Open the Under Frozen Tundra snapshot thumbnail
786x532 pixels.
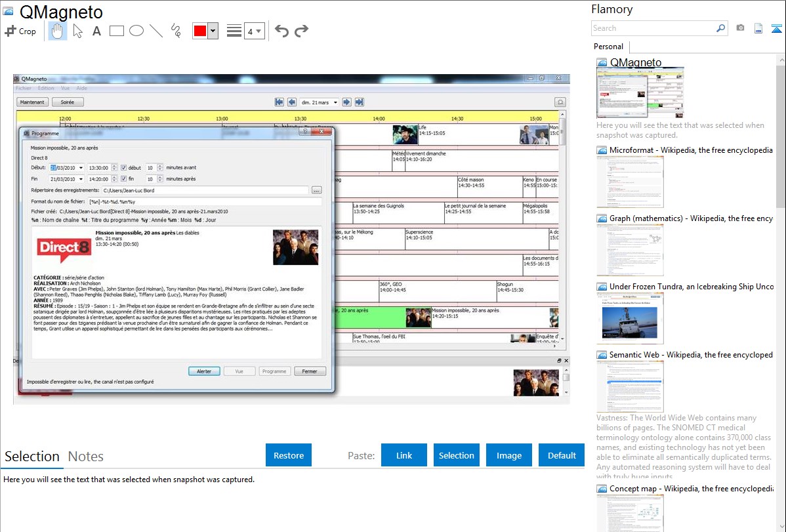[630, 318]
